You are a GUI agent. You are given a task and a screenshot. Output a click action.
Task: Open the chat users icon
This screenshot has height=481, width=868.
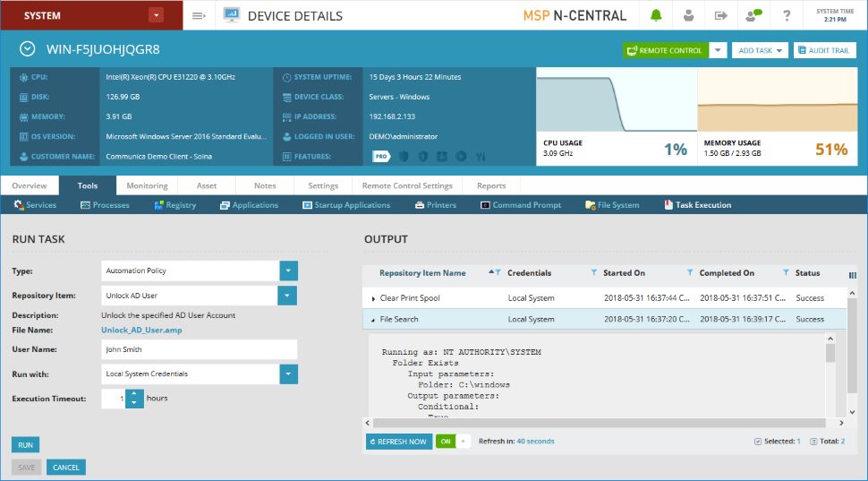753,15
